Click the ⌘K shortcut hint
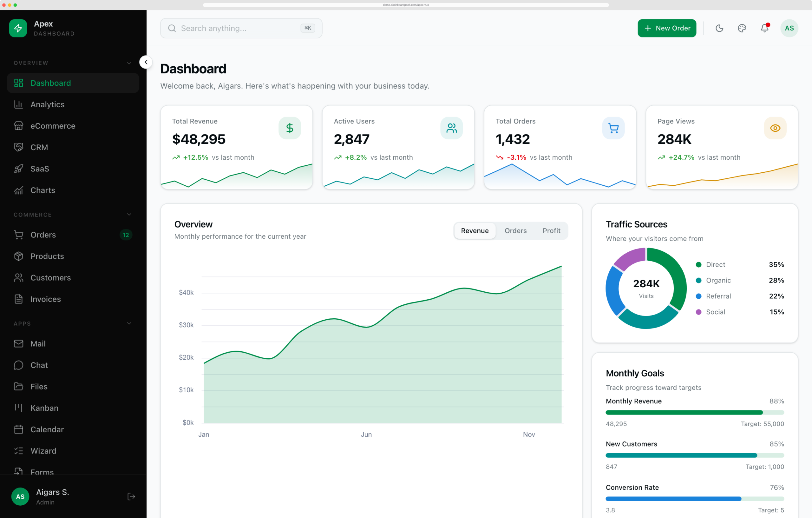This screenshot has width=812, height=518. click(x=308, y=28)
